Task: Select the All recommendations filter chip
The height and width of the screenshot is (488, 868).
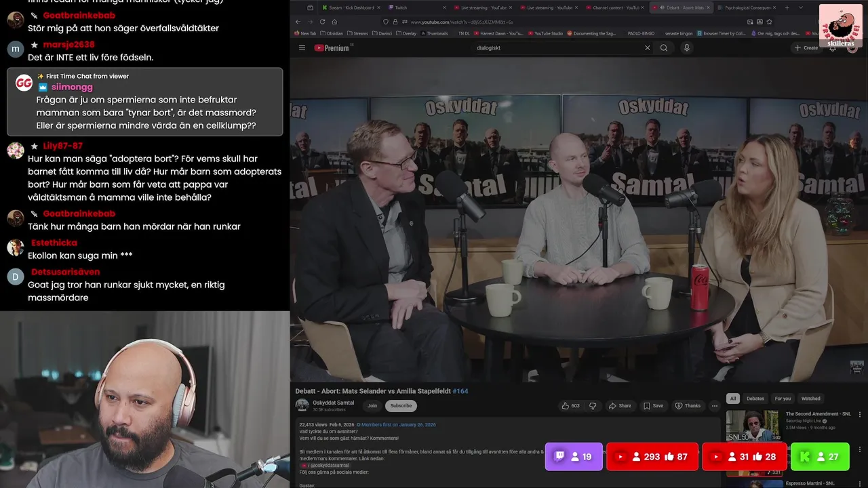Action: tap(732, 399)
